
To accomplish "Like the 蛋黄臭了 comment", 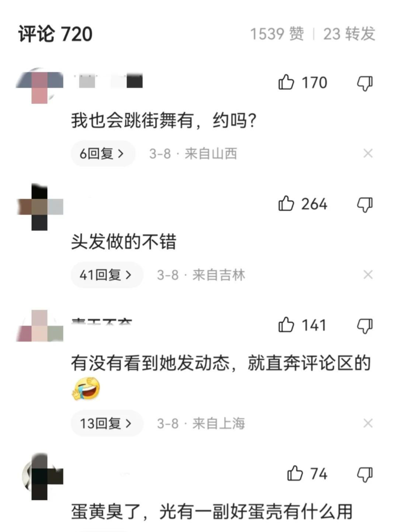I will tap(295, 473).
